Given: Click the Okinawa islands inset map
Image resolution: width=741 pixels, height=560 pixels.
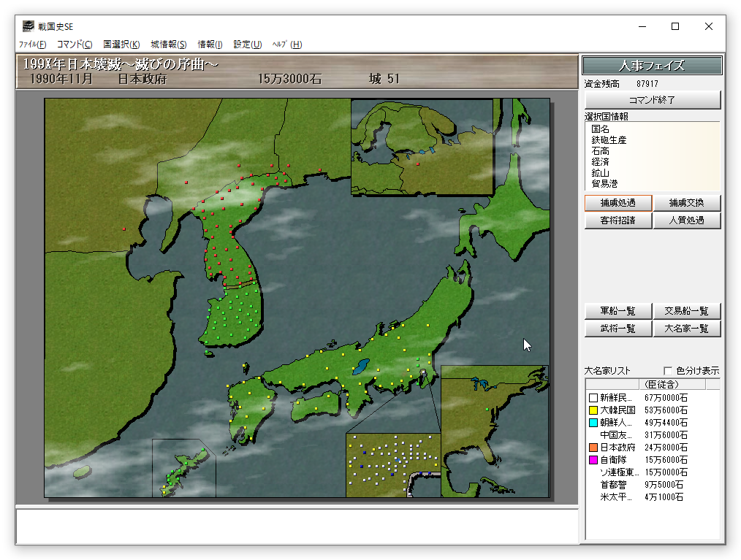Looking at the screenshot, I should tap(184, 468).
